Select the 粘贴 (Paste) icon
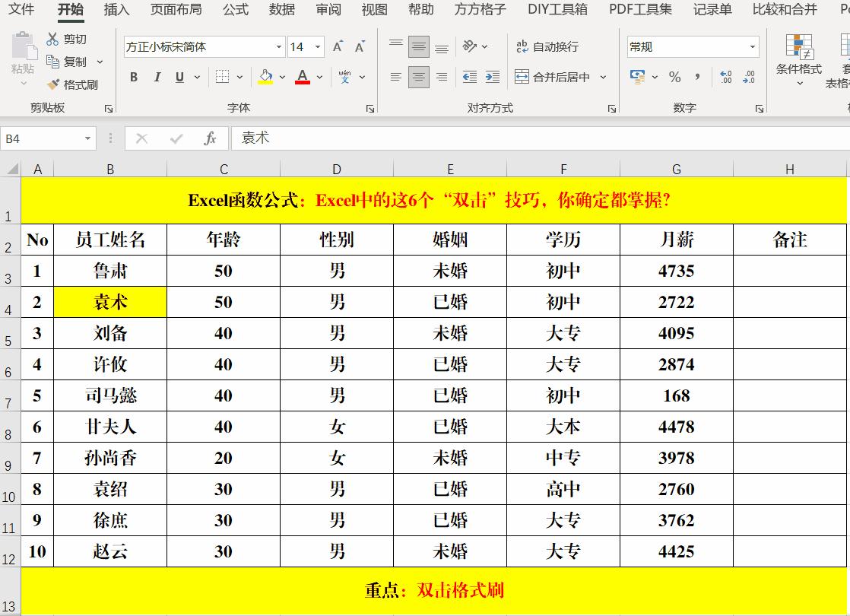 point(25,50)
